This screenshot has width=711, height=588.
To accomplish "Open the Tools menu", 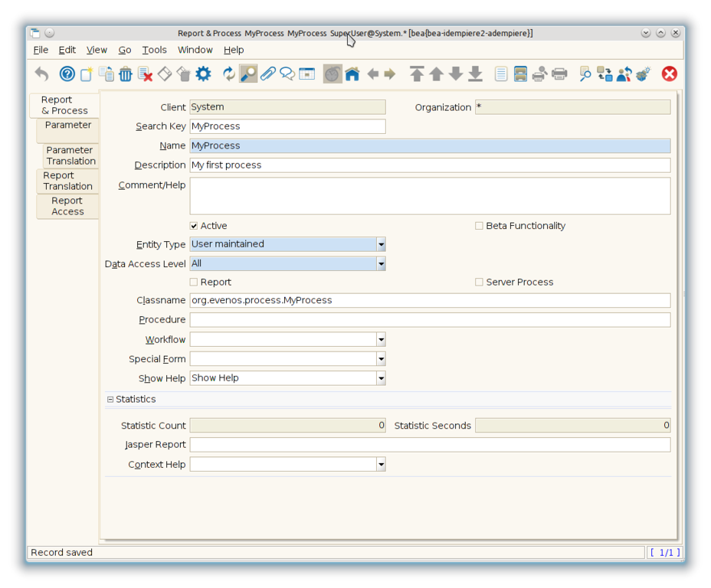I will click(x=154, y=50).
